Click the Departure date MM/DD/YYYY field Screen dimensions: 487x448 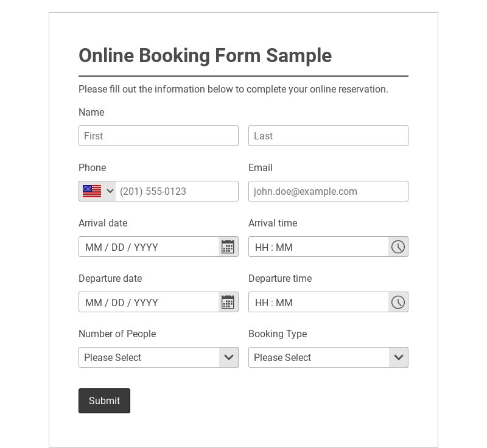point(149,303)
